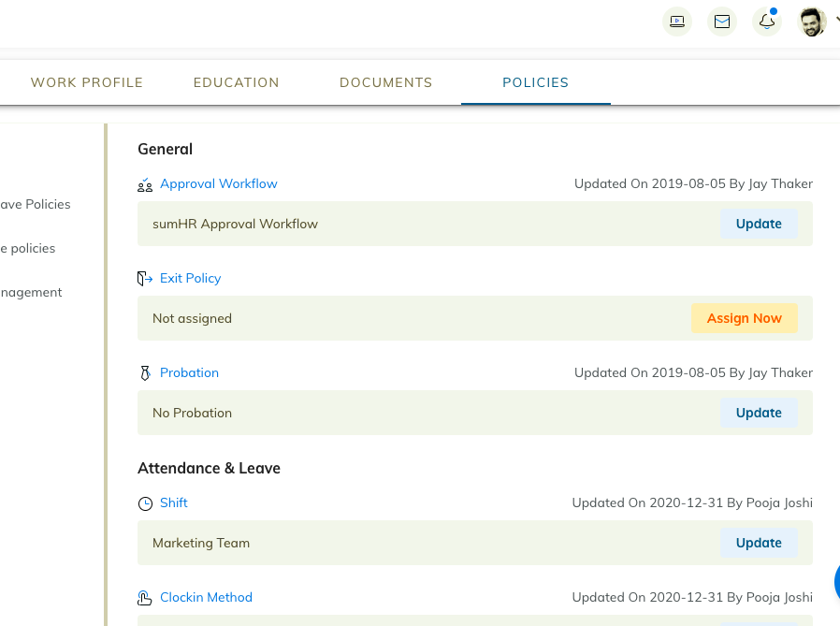The width and height of the screenshot is (840, 626).
Task: Update the No Probation policy
Action: [759, 413]
